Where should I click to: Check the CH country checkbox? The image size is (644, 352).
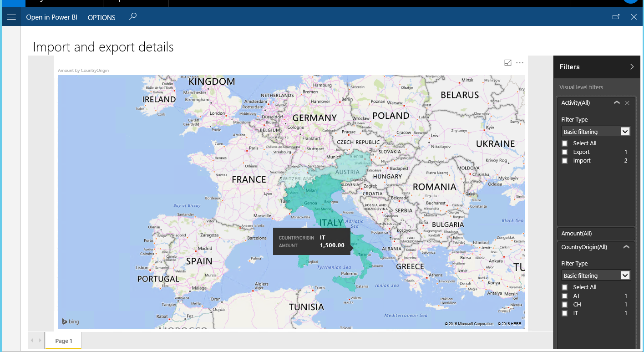tap(565, 305)
